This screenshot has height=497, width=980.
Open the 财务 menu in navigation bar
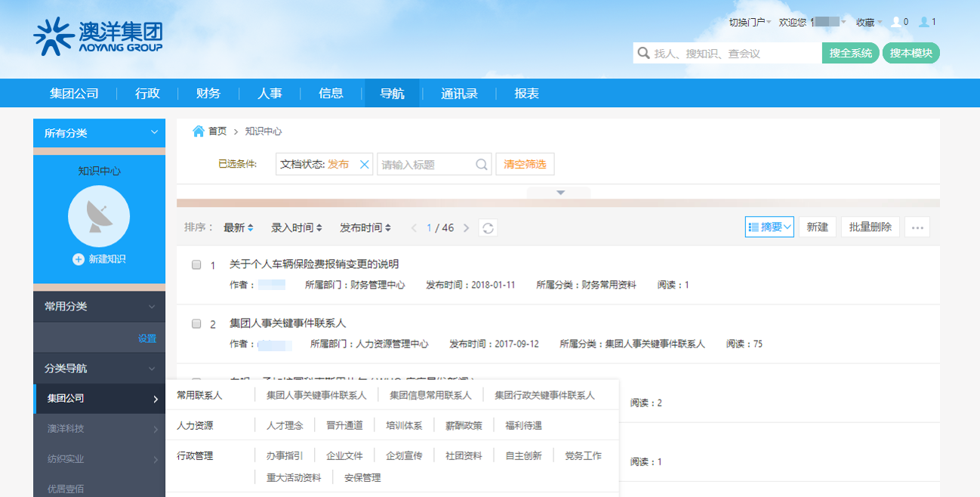tap(208, 94)
